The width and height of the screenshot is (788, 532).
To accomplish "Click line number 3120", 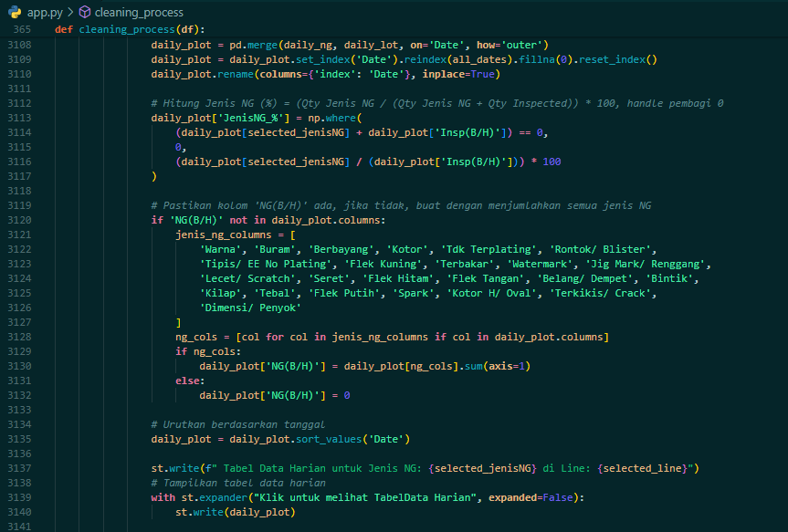I will click(19, 220).
